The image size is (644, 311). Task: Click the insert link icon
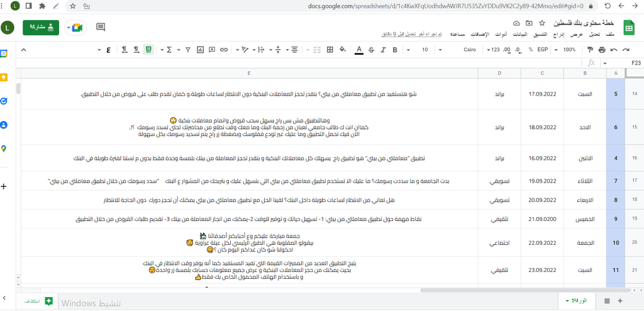click(224, 50)
